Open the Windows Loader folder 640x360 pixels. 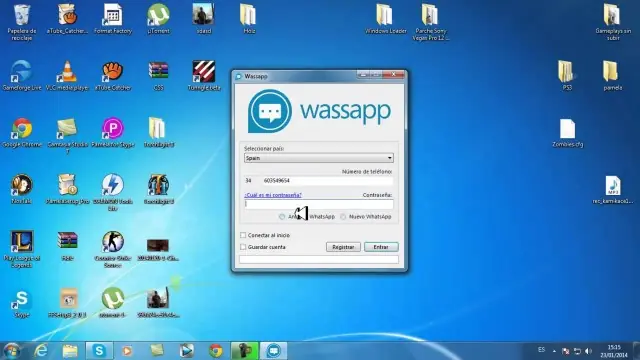click(x=385, y=18)
